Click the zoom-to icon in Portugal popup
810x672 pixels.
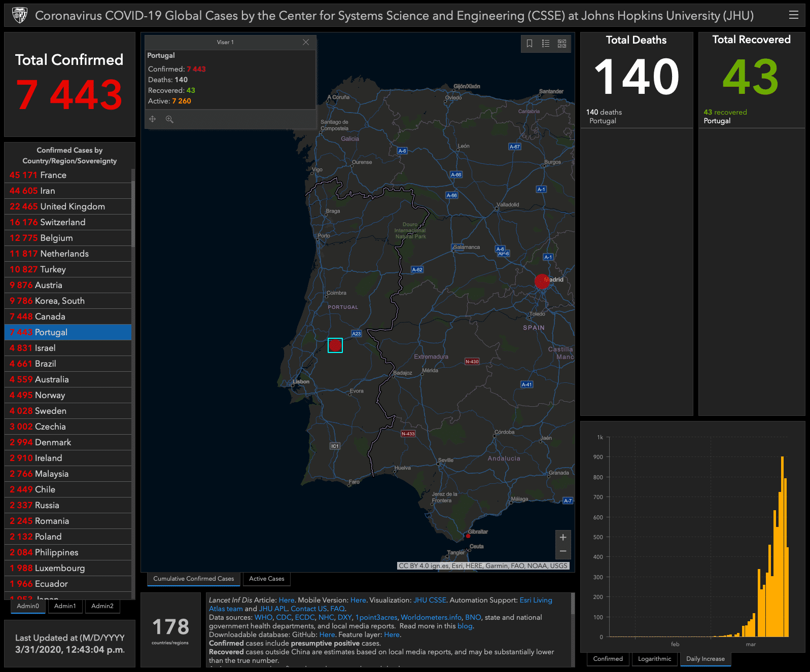tap(169, 119)
